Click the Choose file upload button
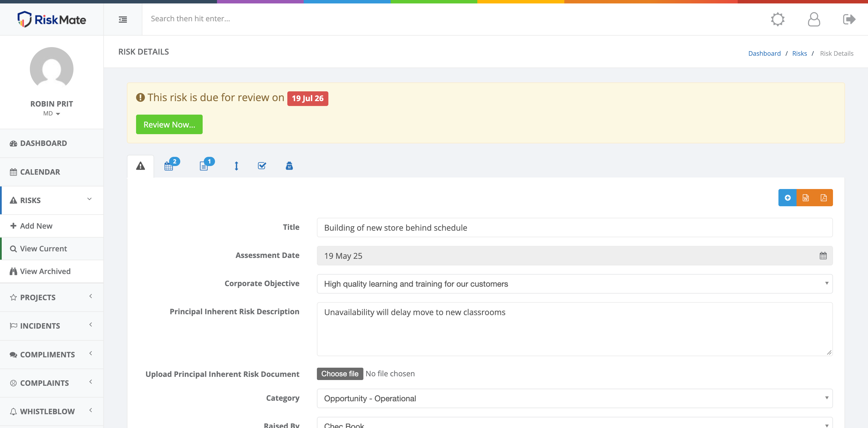868x428 pixels. [x=340, y=374]
